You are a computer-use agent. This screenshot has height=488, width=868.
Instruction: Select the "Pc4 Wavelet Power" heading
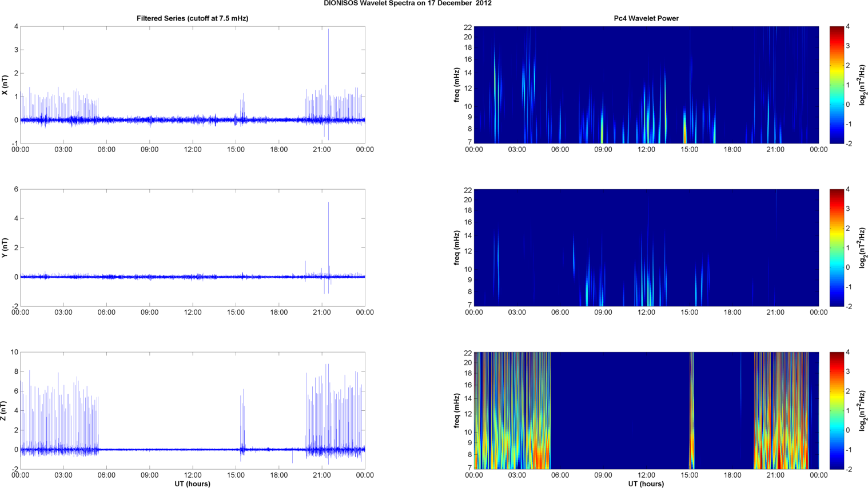coord(646,18)
